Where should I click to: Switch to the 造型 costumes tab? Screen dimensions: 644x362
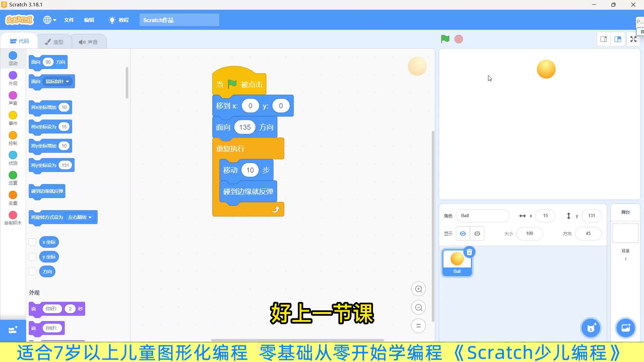coord(54,42)
